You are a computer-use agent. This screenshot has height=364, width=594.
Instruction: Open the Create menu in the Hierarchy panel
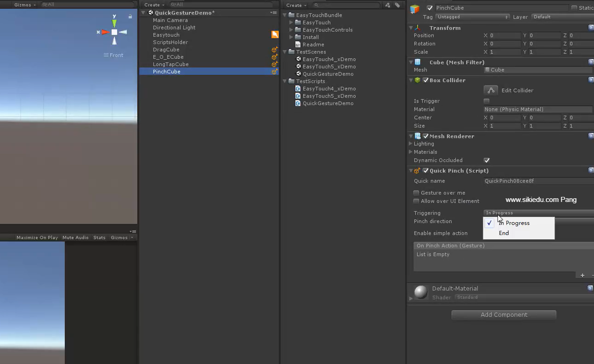pyautogui.click(x=153, y=5)
